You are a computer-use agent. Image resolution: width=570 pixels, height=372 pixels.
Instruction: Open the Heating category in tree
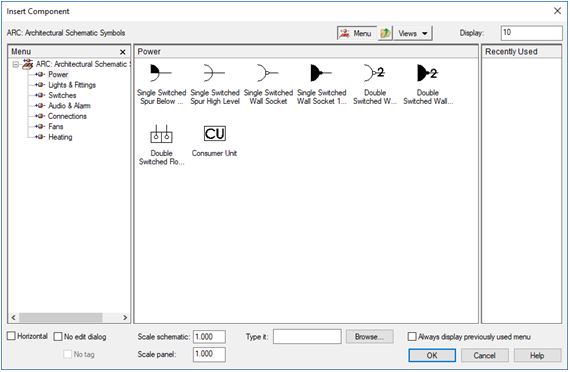click(60, 137)
